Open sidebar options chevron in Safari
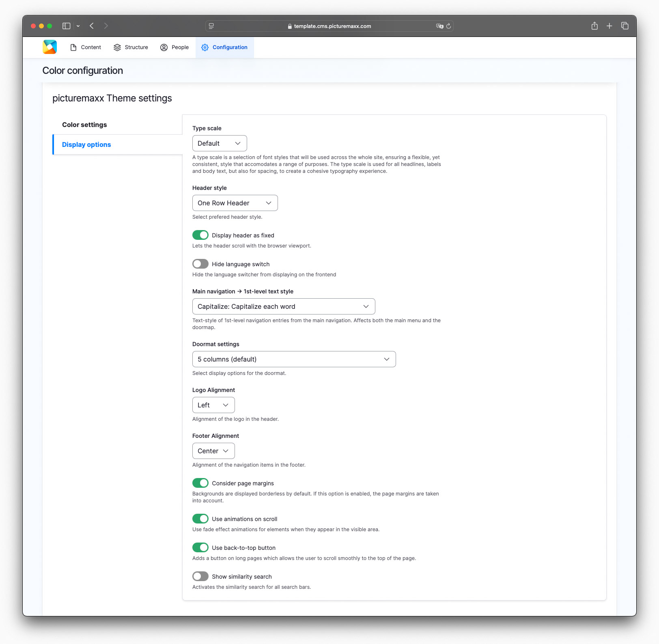This screenshot has width=659, height=644. 78,26
